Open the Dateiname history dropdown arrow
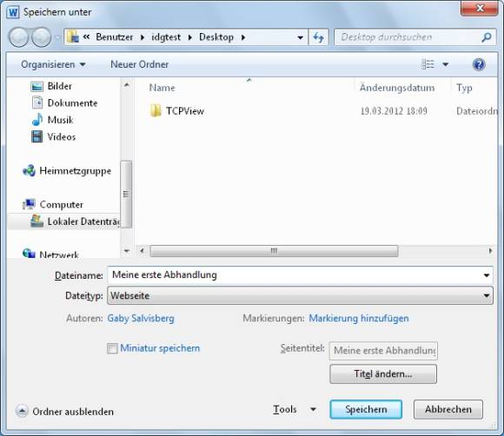 point(487,275)
